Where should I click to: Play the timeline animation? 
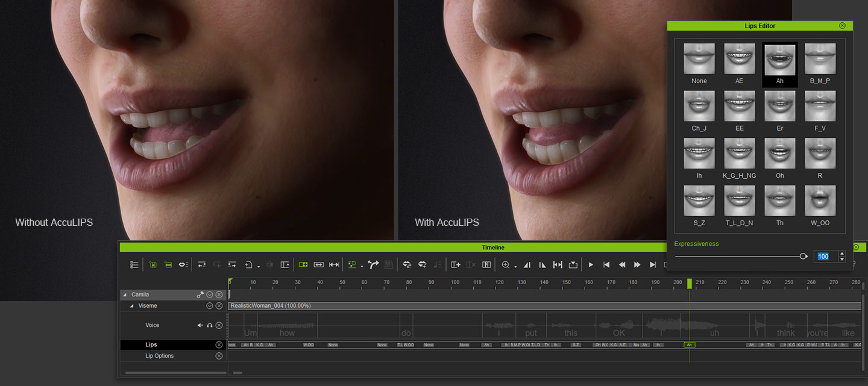coord(591,265)
